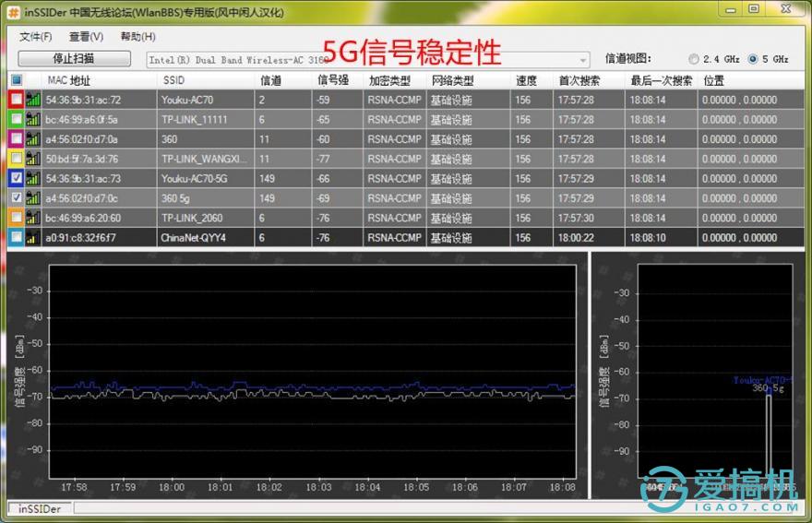Click signal value -77 for TP-LINK_WANGXI
The height and width of the screenshot is (523, 812).
[323, 159]
